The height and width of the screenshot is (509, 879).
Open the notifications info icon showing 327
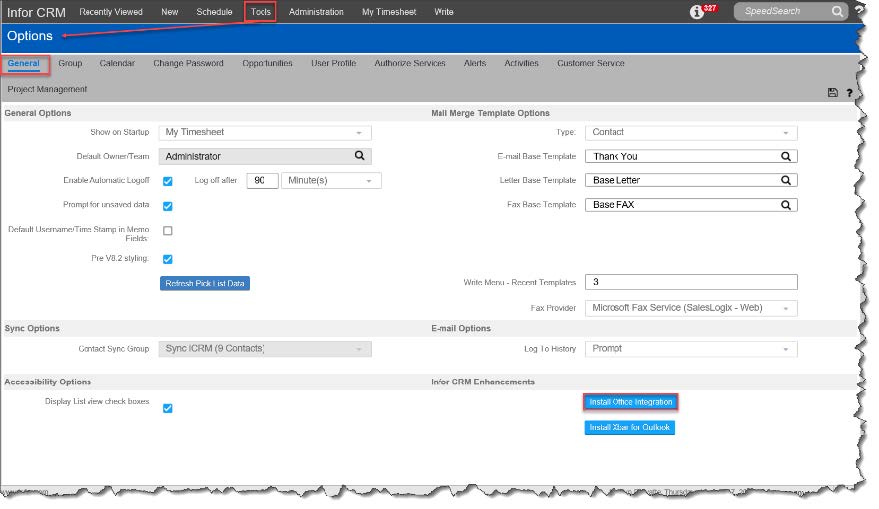point(698,13)
